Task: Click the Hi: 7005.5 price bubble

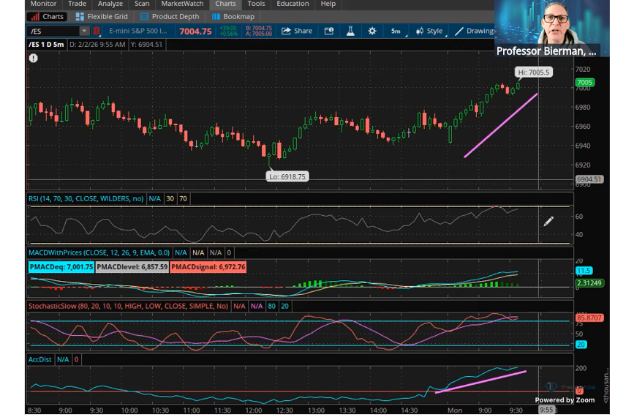Action: 535,72
